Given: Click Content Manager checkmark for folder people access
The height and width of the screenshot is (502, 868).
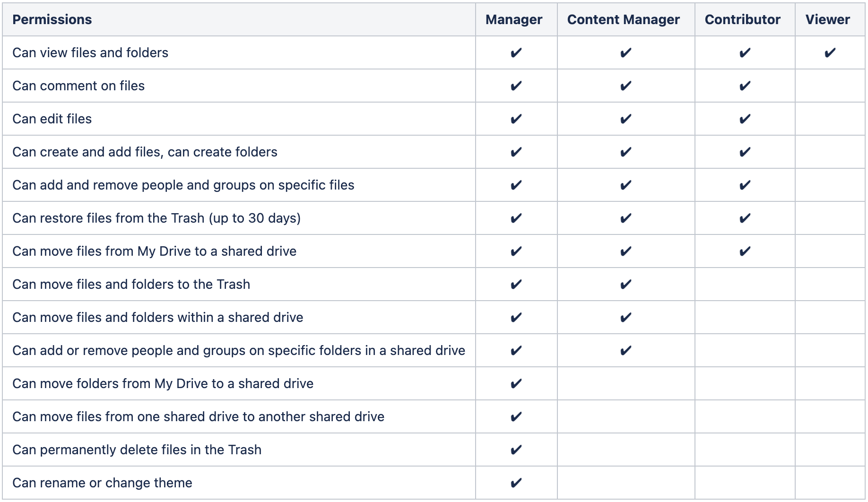Looking at the screenshot, I should coord(625,351).
